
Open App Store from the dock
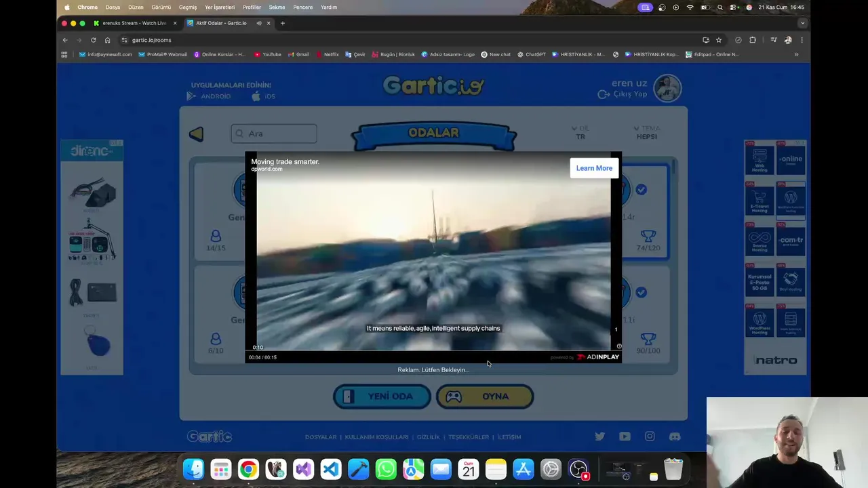click(524, 469)
